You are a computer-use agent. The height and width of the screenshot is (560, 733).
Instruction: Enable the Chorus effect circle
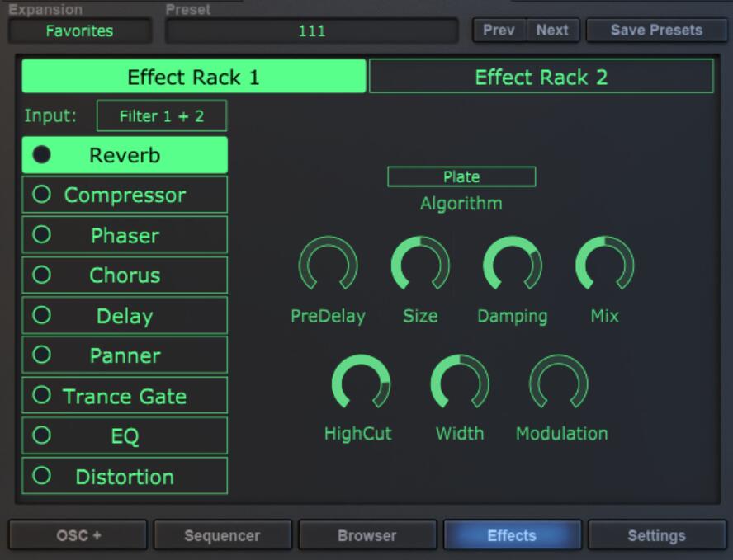41,275
